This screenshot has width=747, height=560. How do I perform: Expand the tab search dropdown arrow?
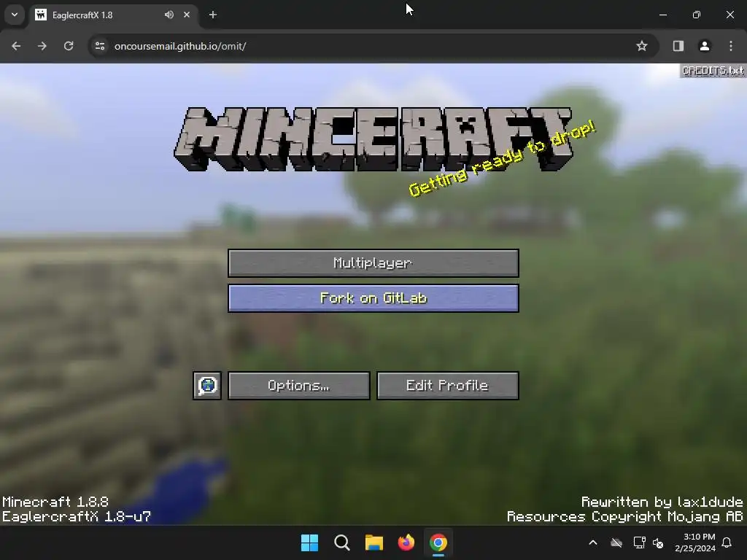(x=15, y=15)
